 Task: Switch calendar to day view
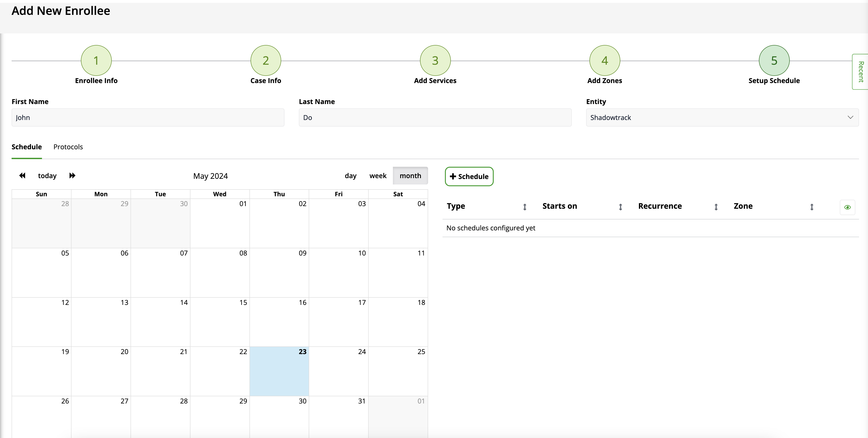point(350,176)
